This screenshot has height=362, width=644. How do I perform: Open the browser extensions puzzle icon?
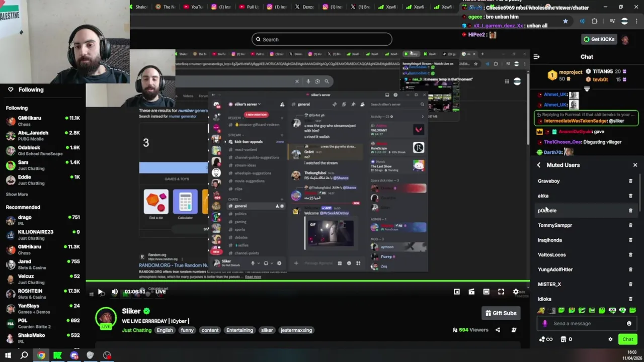pyautogui.click(x=595, y=21)
